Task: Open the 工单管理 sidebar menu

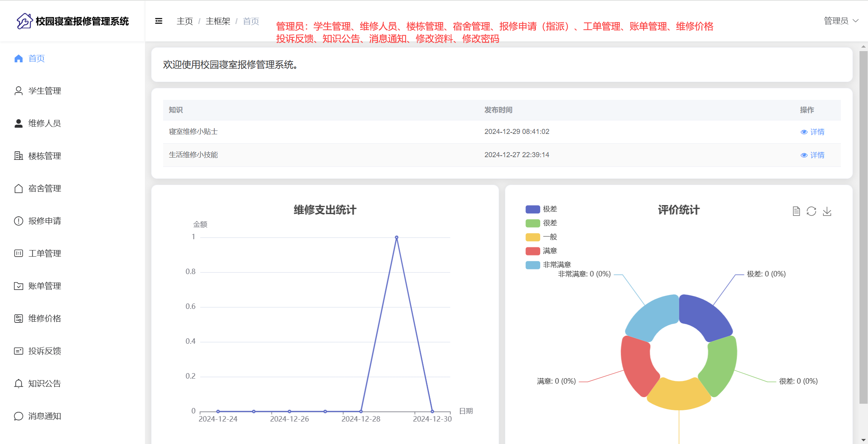Action: (x=45, y=254)
